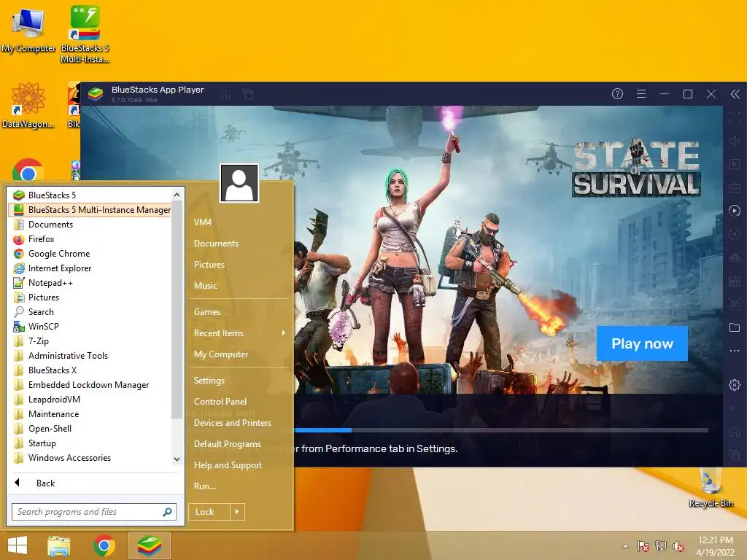Click the three dots more icon in sidebar
Screen dimensions: 747x560
(x=735, y=351)
